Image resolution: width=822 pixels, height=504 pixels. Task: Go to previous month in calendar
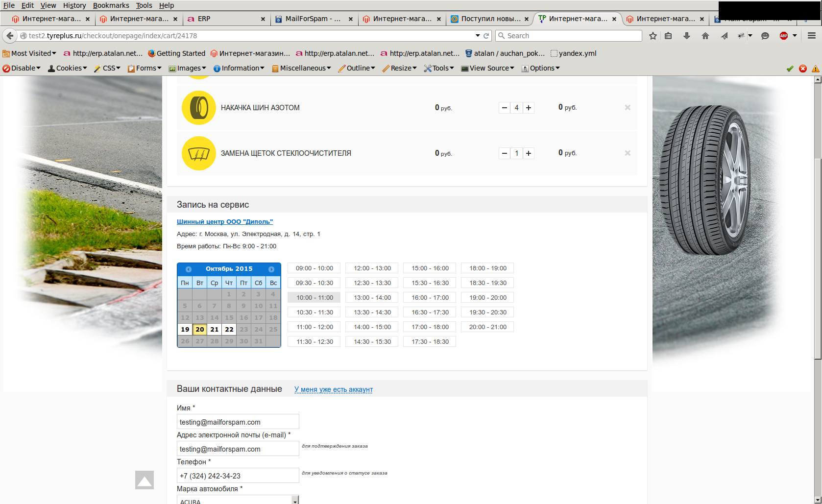[x=188, y=269]
